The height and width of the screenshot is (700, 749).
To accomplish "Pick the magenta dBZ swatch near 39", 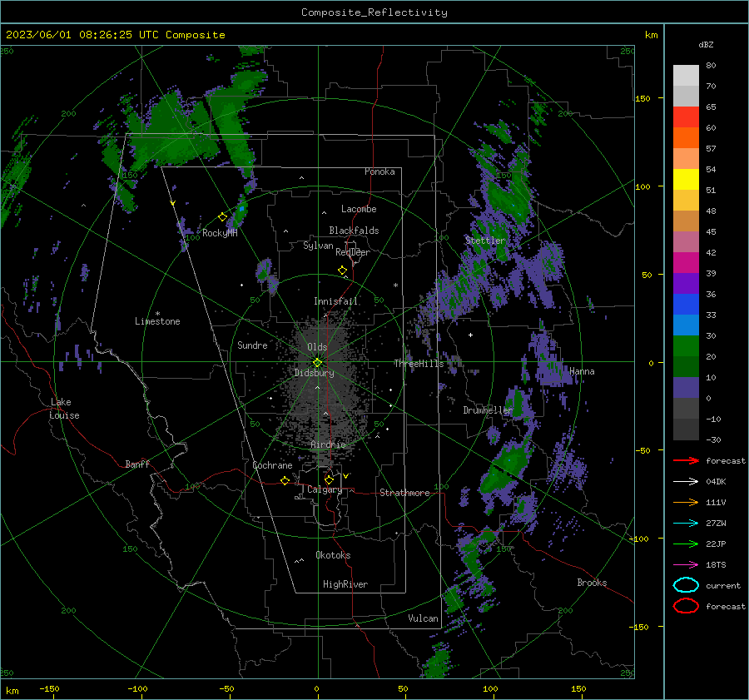I will click(686, 263).
